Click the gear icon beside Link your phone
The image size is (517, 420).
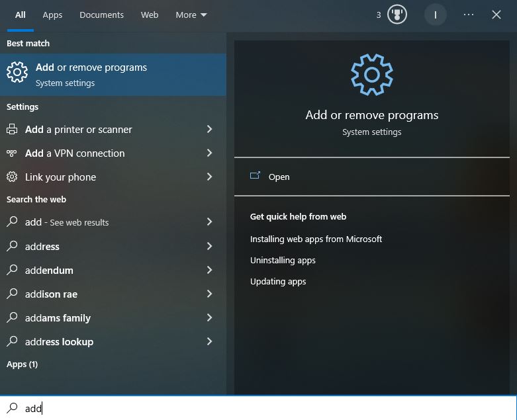(12, 177)
